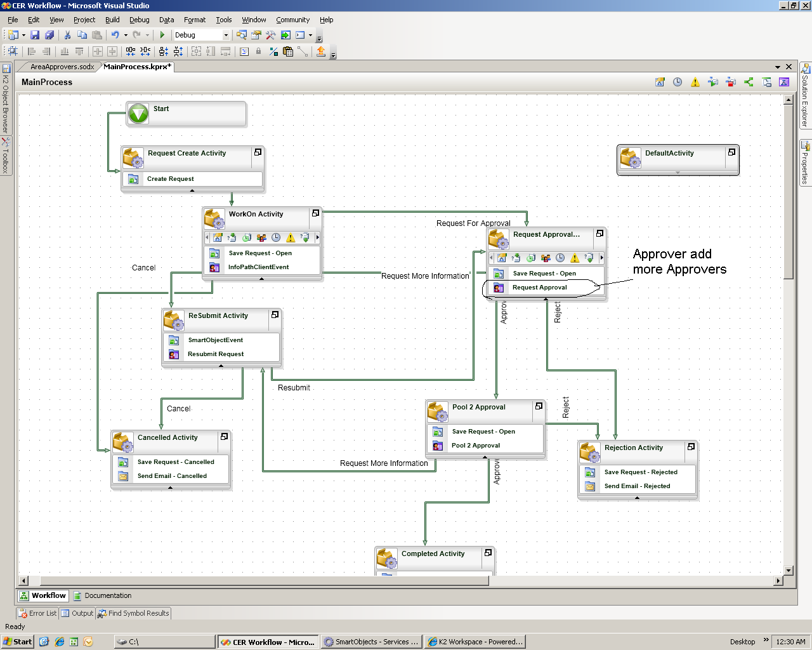Click the red stop process icon in header
Viewport: 812px width, 650px height.
click(x=731, y=82)
